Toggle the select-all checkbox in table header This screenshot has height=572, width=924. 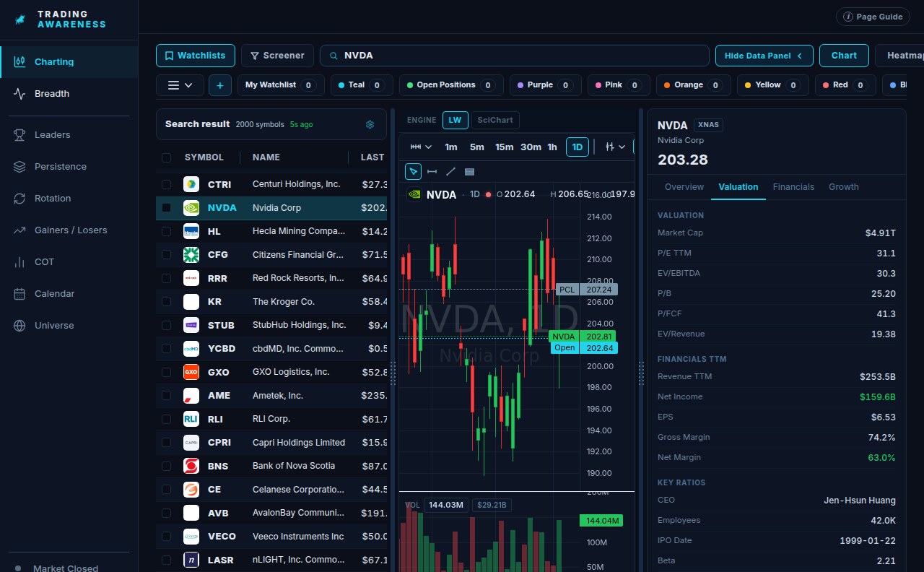click(167, 157)
